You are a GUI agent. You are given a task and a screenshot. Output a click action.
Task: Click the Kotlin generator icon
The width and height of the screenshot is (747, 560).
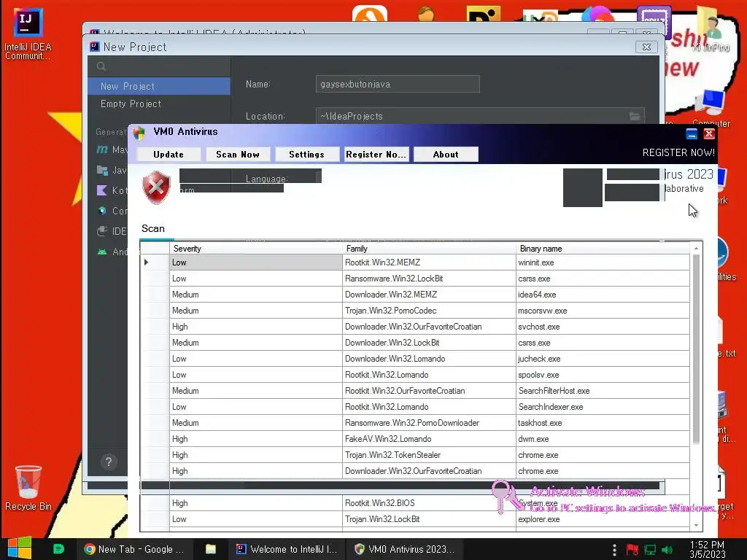[x=102, y=190]
